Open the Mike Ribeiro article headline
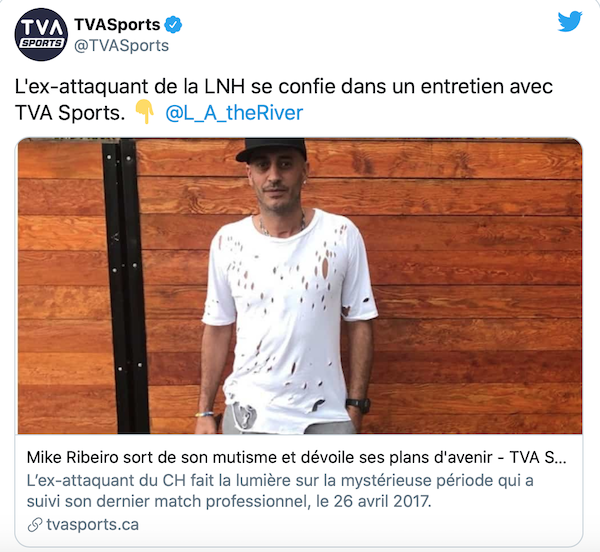 coord(297,457)
